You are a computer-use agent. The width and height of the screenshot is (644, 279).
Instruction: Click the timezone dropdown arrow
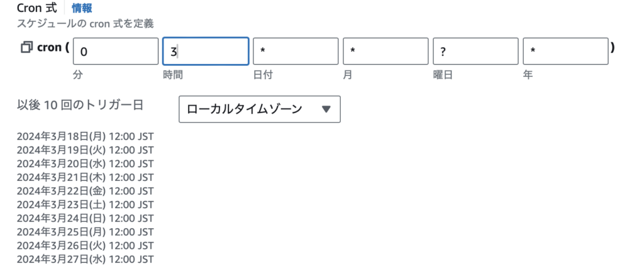coord(326,109)
